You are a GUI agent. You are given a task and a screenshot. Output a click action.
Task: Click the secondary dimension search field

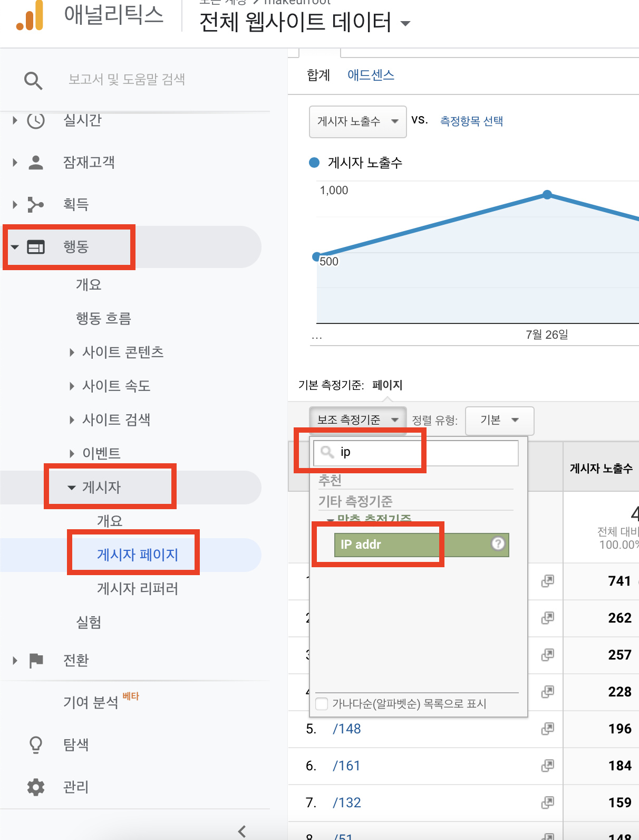point(416,453)
